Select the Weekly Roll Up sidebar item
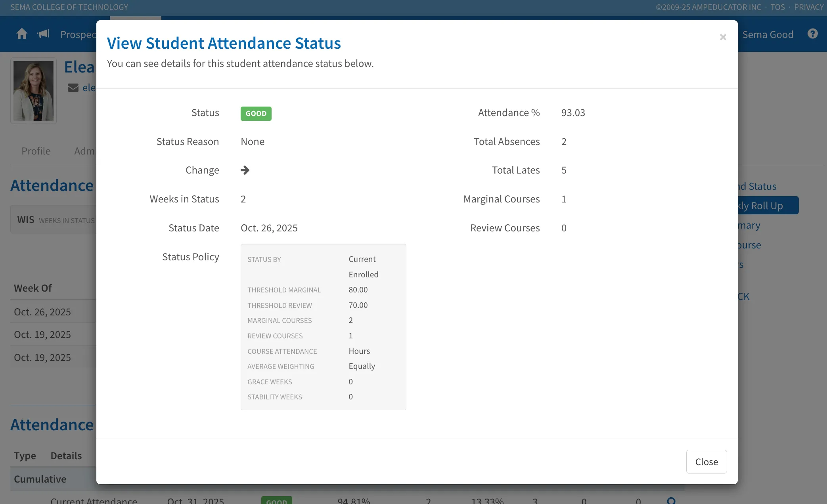Viewport: 827px width, 504px height. tap(768, 206)
